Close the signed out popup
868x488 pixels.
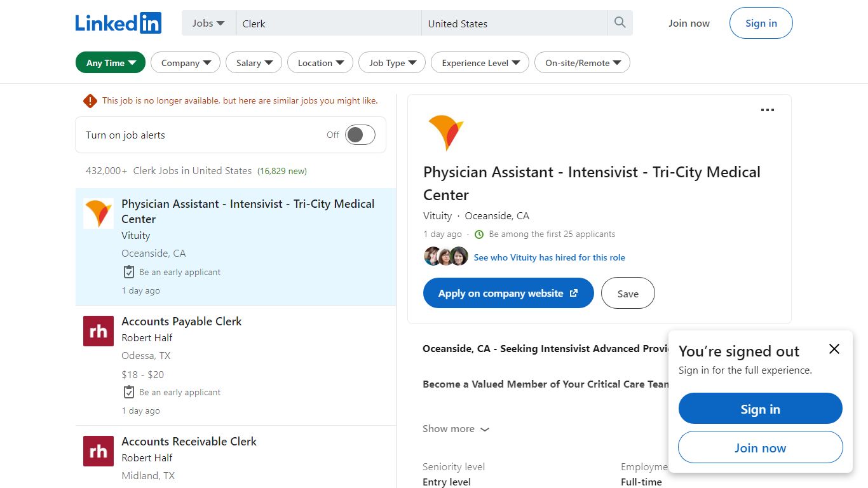click(834, 349)
